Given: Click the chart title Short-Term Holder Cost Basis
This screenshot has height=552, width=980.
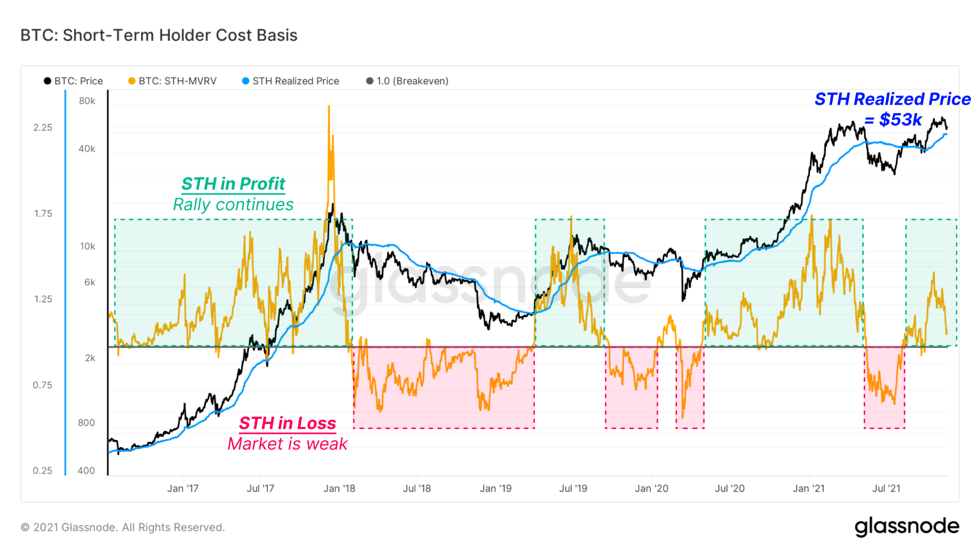Looking at the screenshot, I should [x=159, y=35].
